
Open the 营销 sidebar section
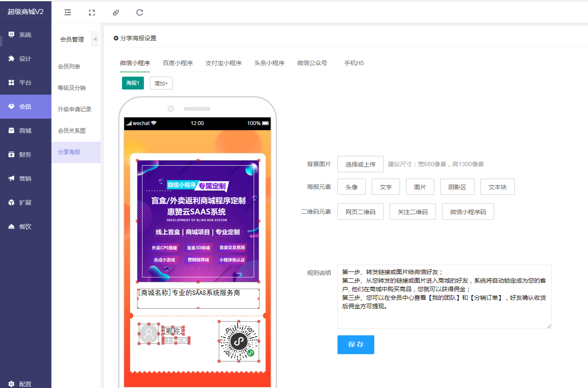click(26, 179)
